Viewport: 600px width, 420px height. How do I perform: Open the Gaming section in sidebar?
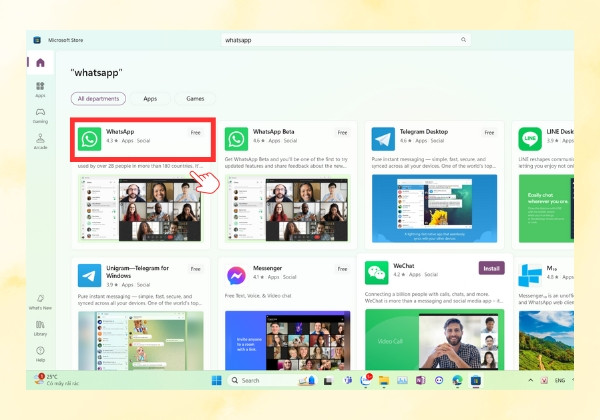click(x=40, y=115)
